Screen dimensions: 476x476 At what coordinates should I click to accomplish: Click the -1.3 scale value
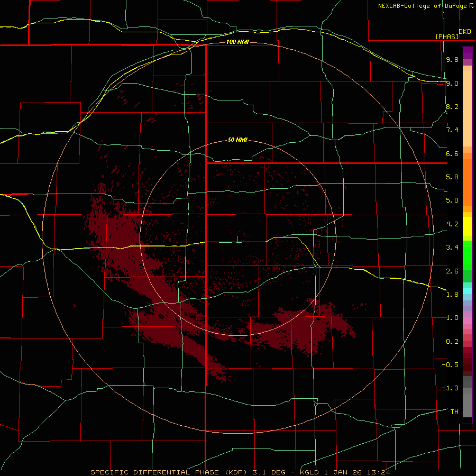450,388
